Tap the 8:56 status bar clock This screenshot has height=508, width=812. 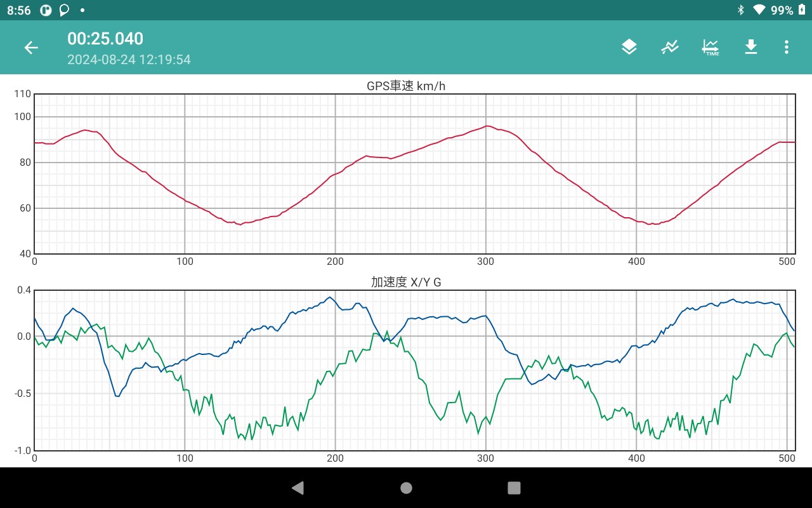pyautogui.click(x=19, y=10)
